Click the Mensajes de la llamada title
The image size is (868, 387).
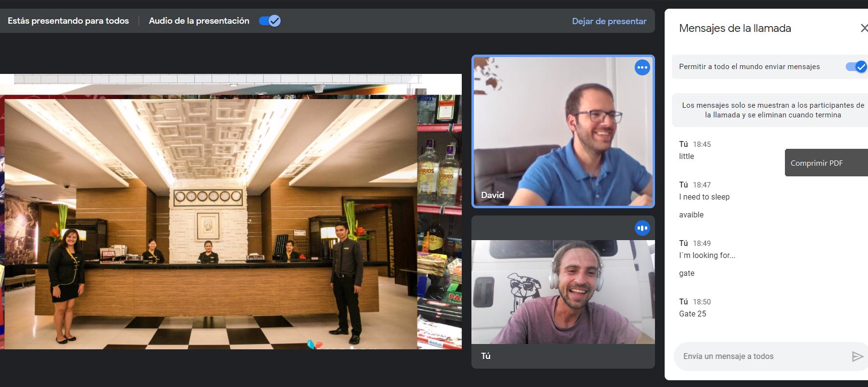coord(735,29)
